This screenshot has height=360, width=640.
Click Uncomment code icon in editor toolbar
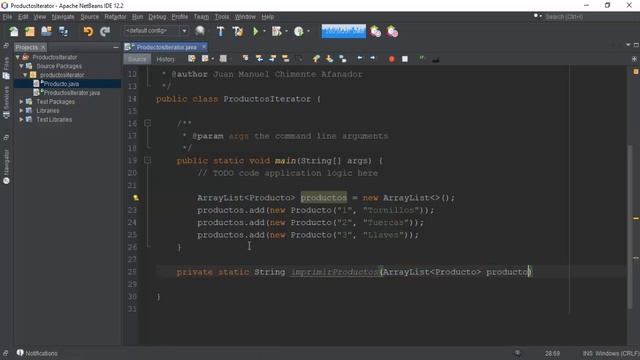pos(436,59)
